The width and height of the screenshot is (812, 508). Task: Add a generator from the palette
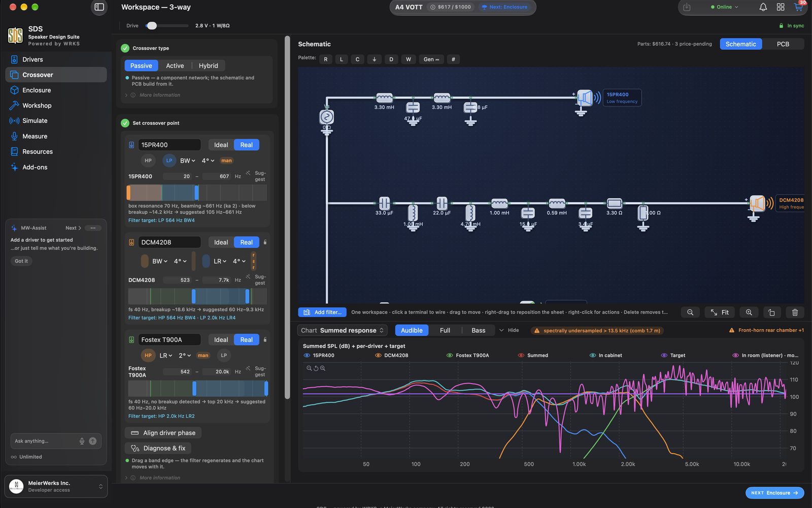tap(431, 59)
